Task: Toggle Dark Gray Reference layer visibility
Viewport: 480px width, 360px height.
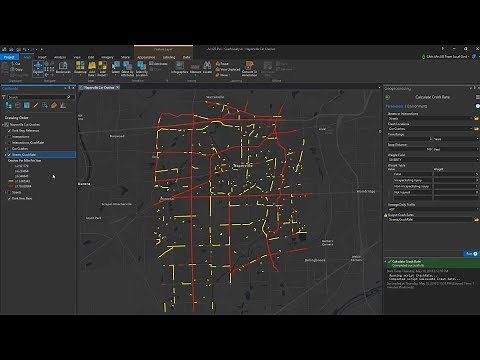Action: pyautogui.click(x=9, y=131)
